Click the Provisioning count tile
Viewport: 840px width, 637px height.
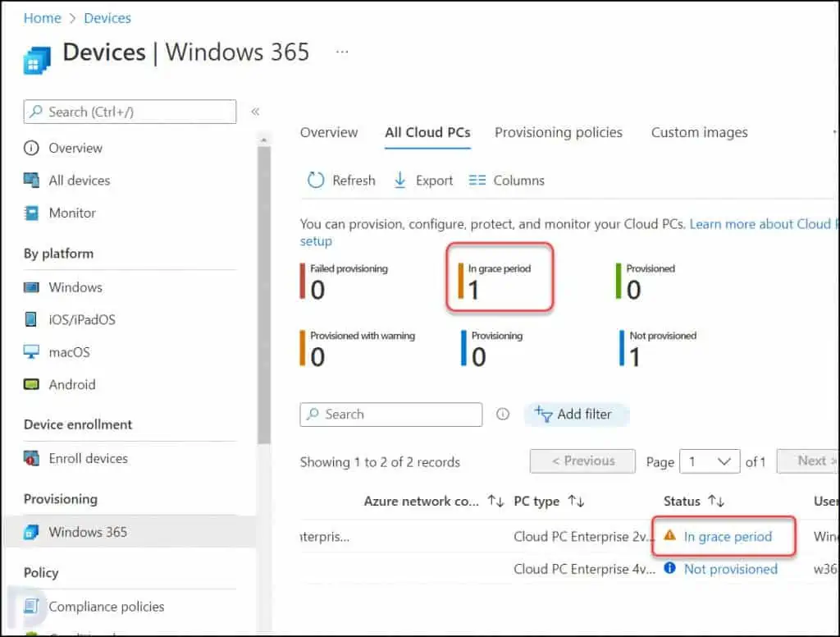coord(492,349)
